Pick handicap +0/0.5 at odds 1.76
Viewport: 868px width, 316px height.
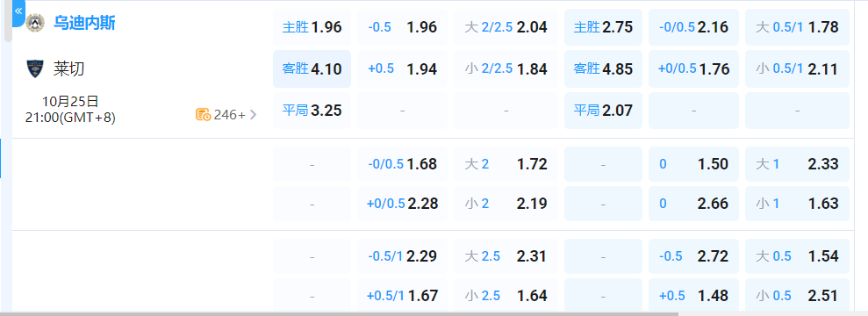[x=693, y=69]
